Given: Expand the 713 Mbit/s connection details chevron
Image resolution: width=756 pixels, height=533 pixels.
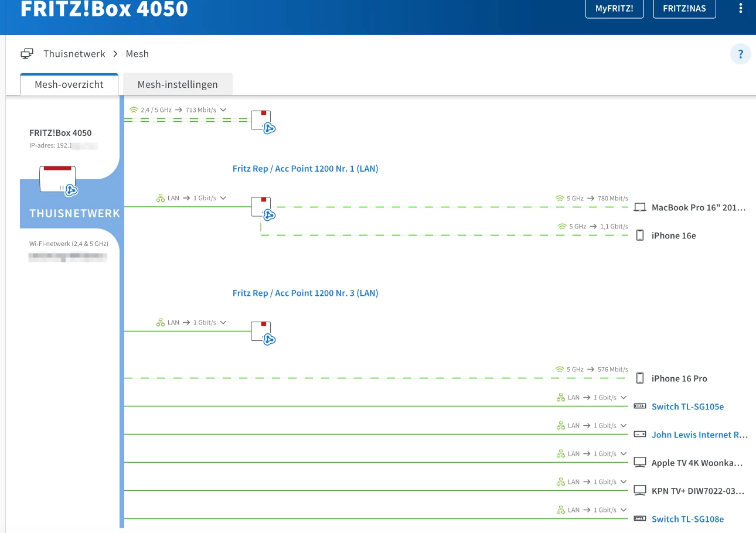Looking at the screenshot, I should (x=223, y=110).
